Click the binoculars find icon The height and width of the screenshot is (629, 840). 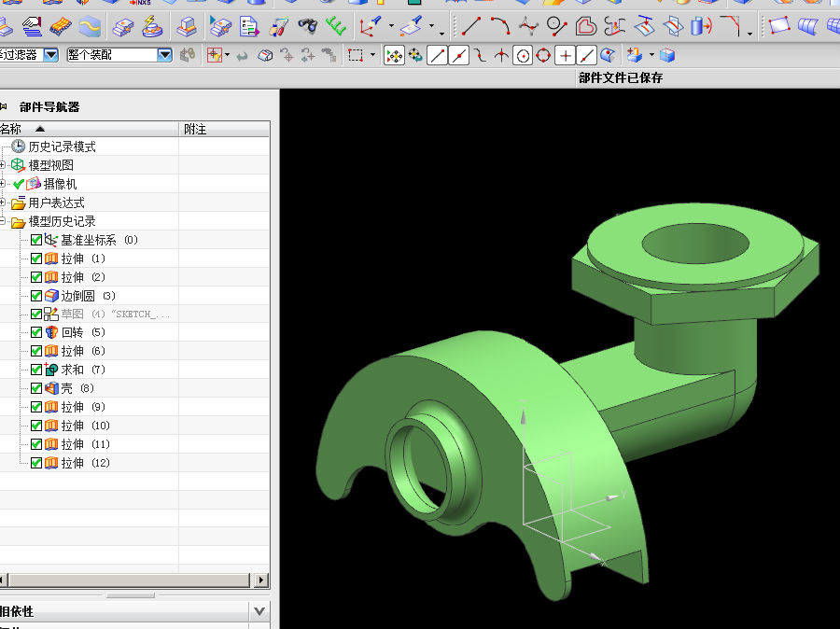(307, 26)
